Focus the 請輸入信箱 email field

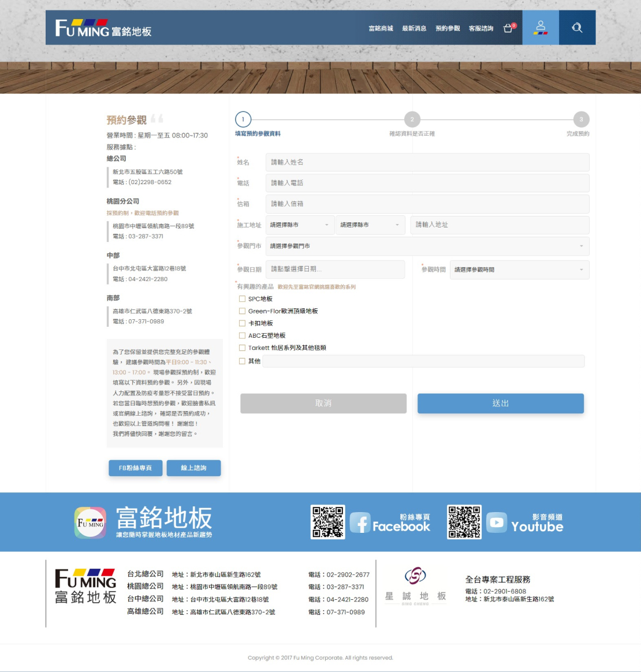pyautogui.click(x=427, y=204)
